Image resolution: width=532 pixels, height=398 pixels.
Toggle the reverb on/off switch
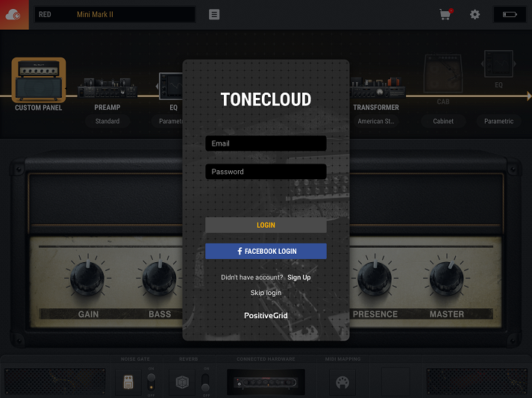pyautogui.click(x=204, y=382)
